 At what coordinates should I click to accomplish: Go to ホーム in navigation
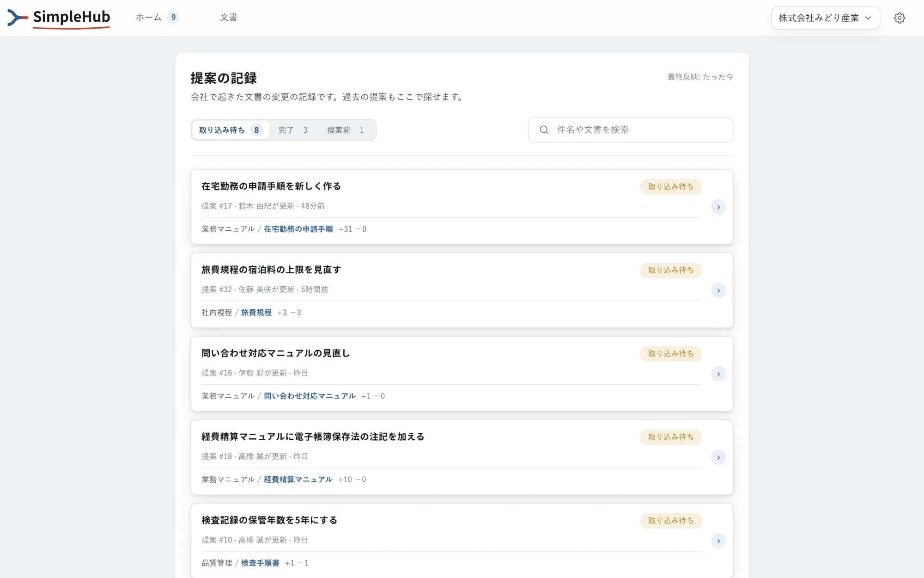click(148, 18)
